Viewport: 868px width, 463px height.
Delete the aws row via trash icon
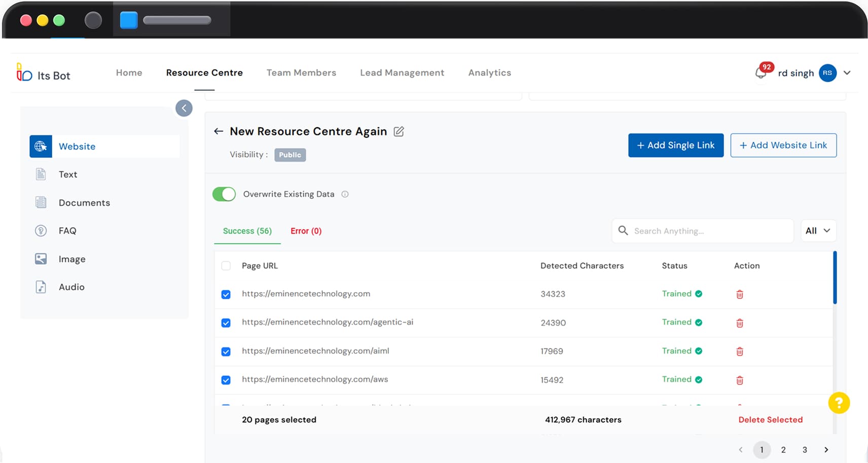[x=740, y=380]
